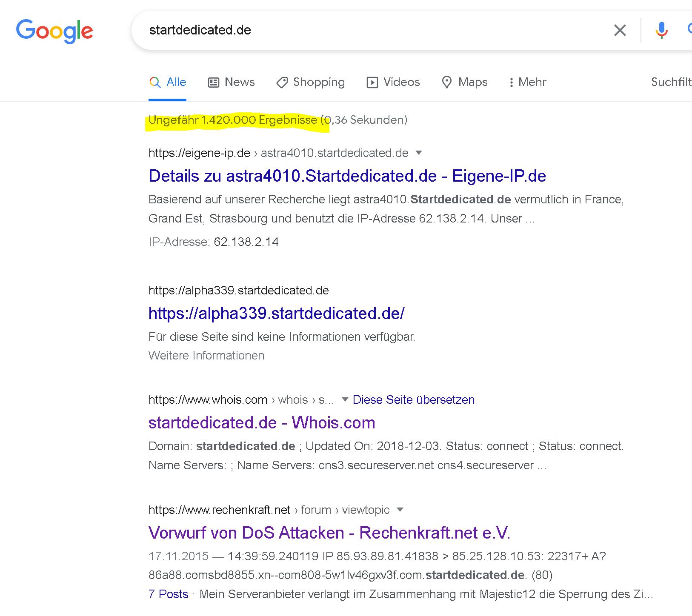Open the Maps tab
The height and width of the screenshot is (616, 692).
464,82
